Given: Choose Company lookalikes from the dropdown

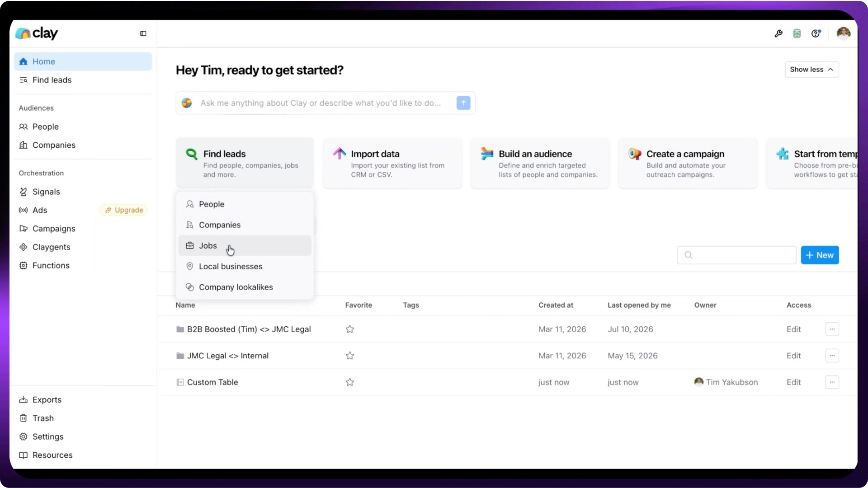Looking at the screenshot, I should coord(245,287).
